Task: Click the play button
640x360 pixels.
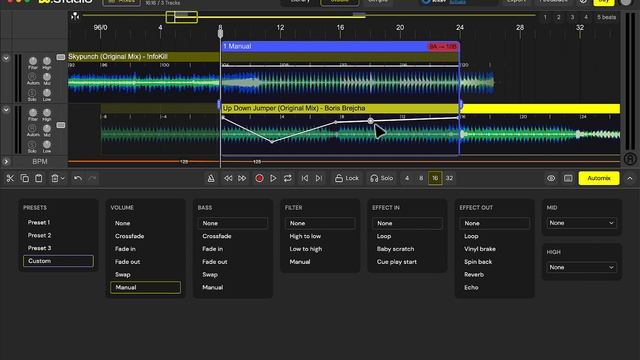Action: (x=273, y=178)
